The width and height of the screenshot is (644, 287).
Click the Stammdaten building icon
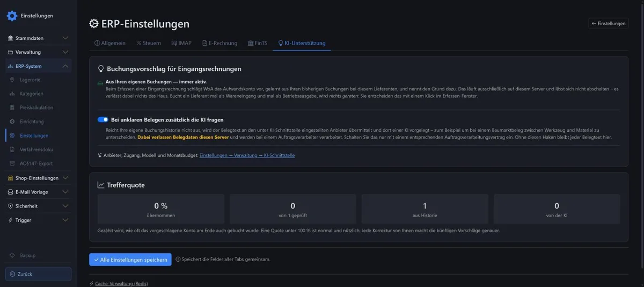[x=11, y=38]
